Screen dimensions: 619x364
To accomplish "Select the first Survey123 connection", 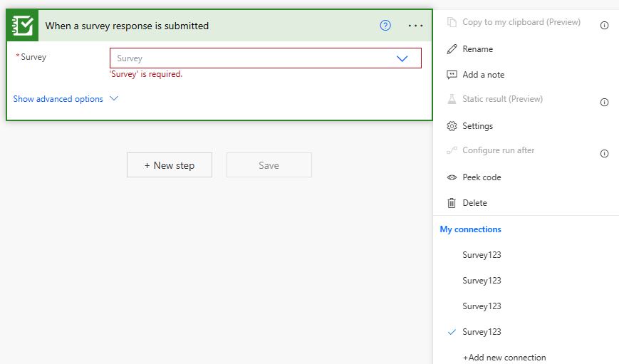I will tap(482, 255).
